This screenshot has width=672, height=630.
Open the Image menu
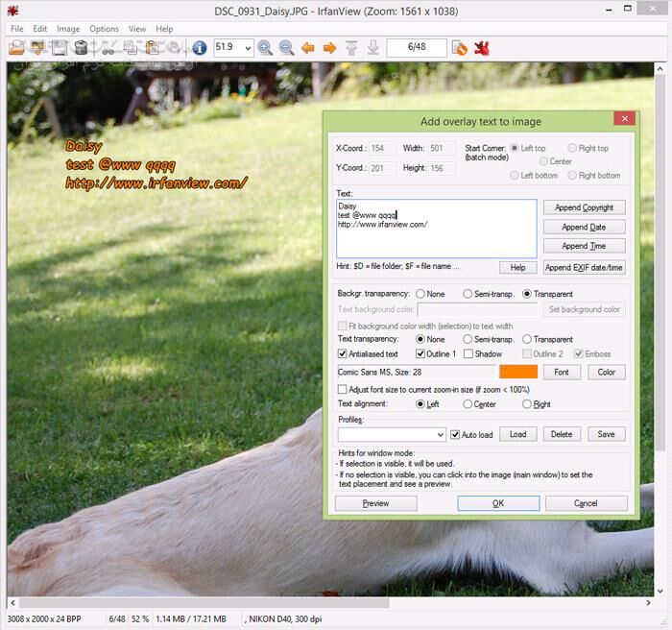coord(68,29)
